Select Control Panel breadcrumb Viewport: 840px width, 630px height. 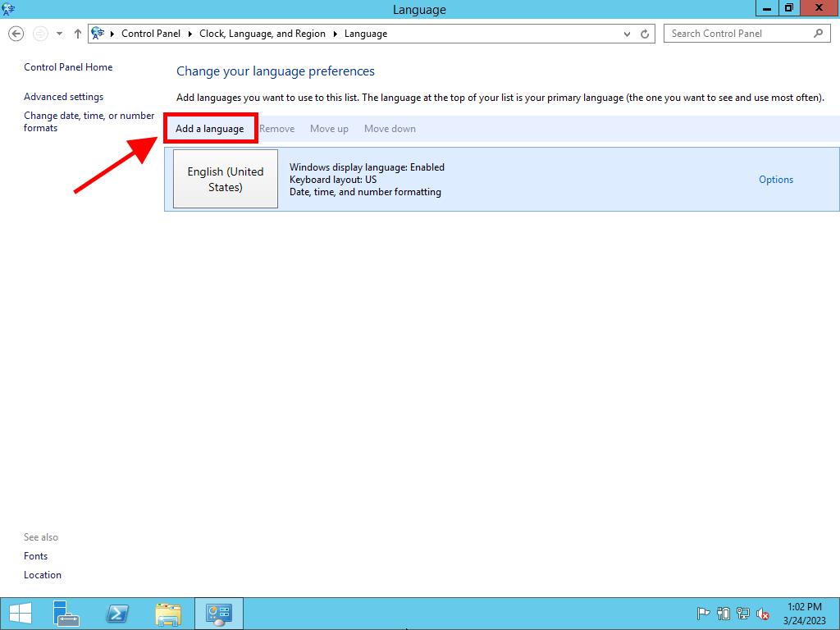coord(151,34)
